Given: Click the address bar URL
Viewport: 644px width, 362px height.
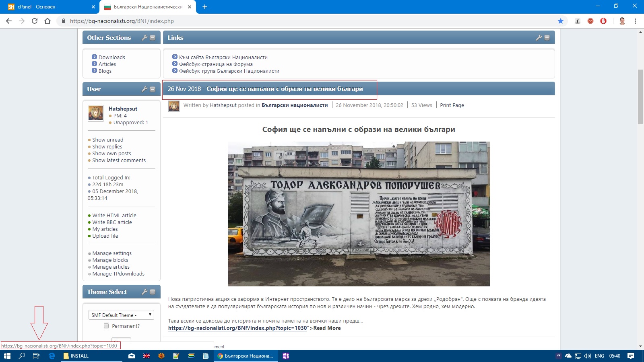Looking at the screenshot, I should click(x=122, y=21).
